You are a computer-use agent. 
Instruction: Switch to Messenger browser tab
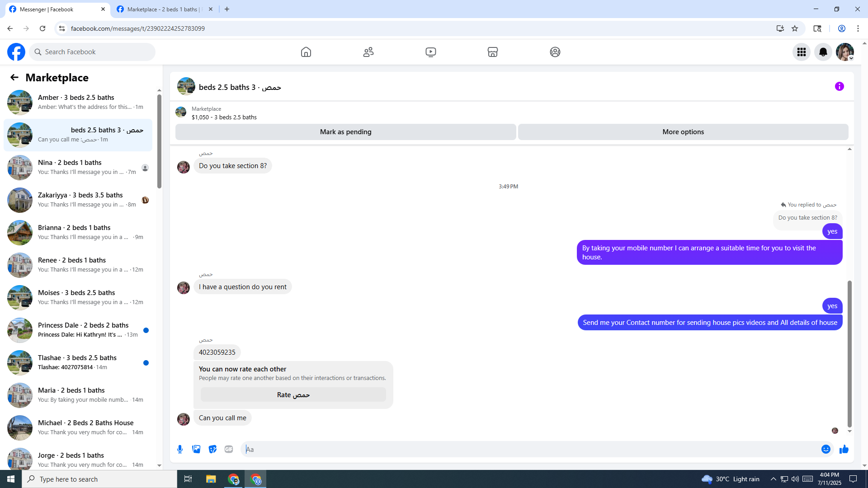click(57, 9)
